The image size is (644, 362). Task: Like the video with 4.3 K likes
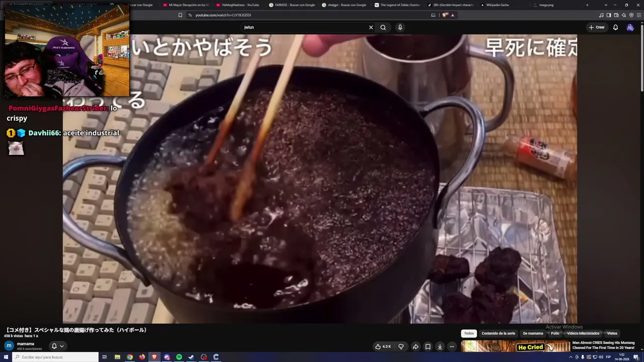[x=383, y=346]
